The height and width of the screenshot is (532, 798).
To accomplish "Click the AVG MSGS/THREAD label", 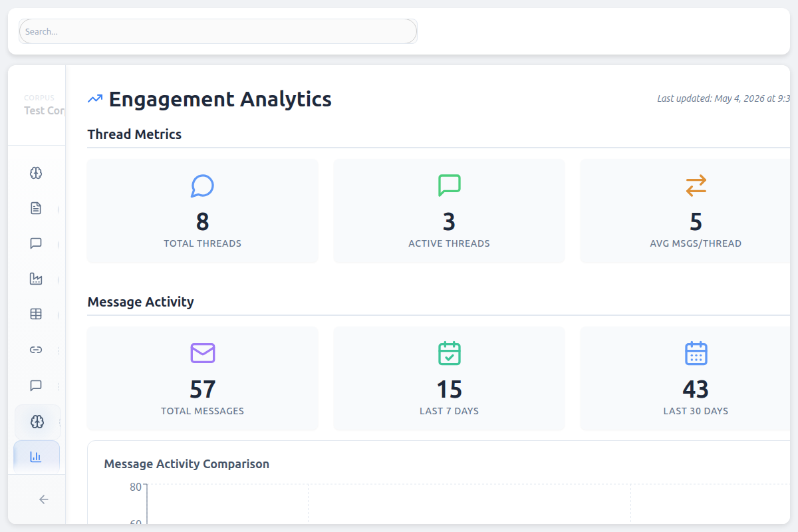I will 696,243.
